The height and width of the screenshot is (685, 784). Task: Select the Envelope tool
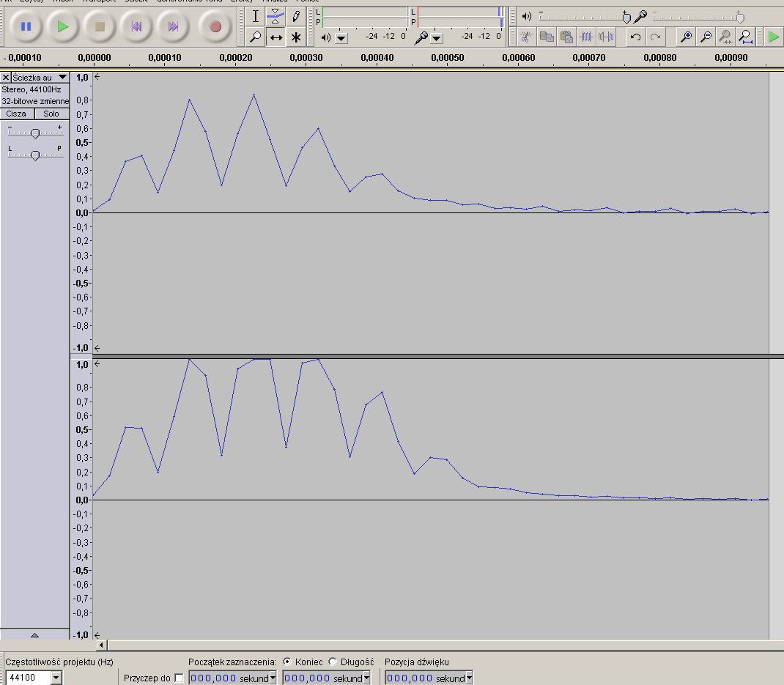click(x=275, y=15)
